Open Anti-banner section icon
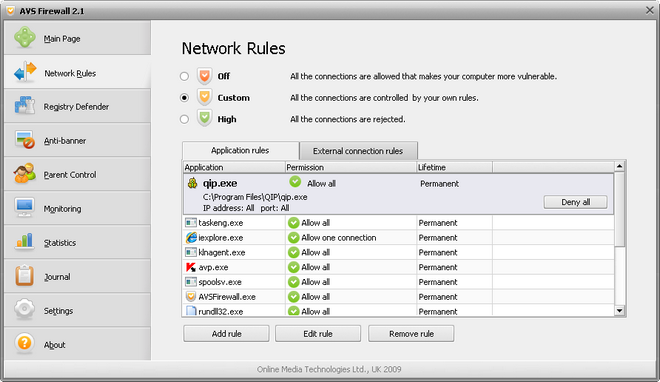Viewport: 660px width, 382px height. [24, 140]
